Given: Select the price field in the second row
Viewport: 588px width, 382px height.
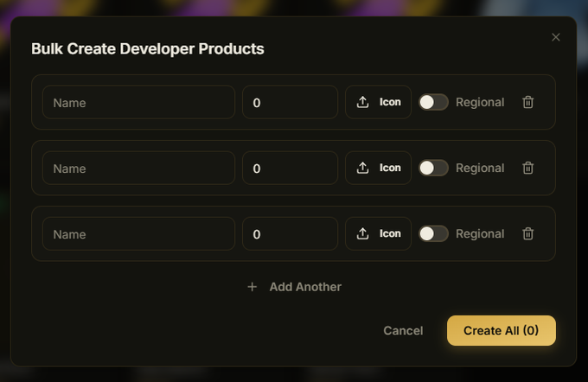Looking at the screenshot, I should pos(290,168).
